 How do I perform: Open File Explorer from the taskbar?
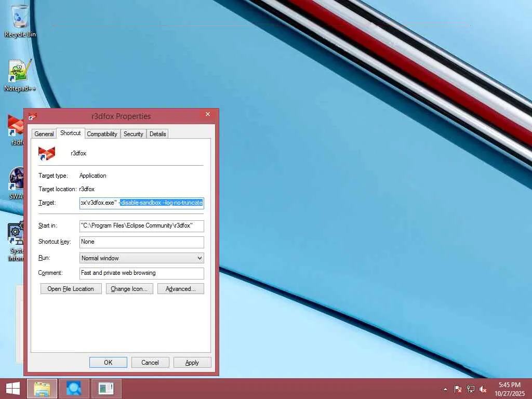pos(42,389)
